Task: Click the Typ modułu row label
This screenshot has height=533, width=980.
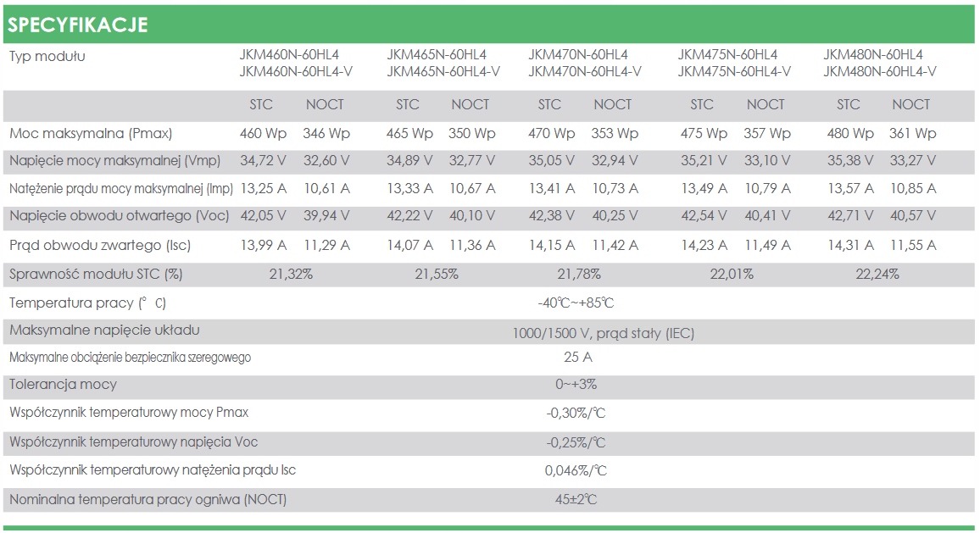Action: 47,56
